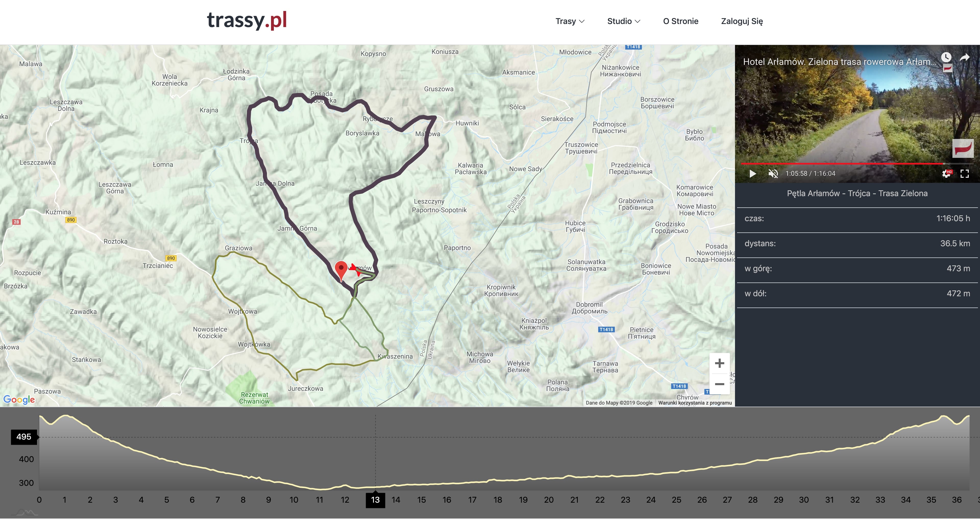
Task: Click the Watch later clock icon
Action: click(946, 57)
